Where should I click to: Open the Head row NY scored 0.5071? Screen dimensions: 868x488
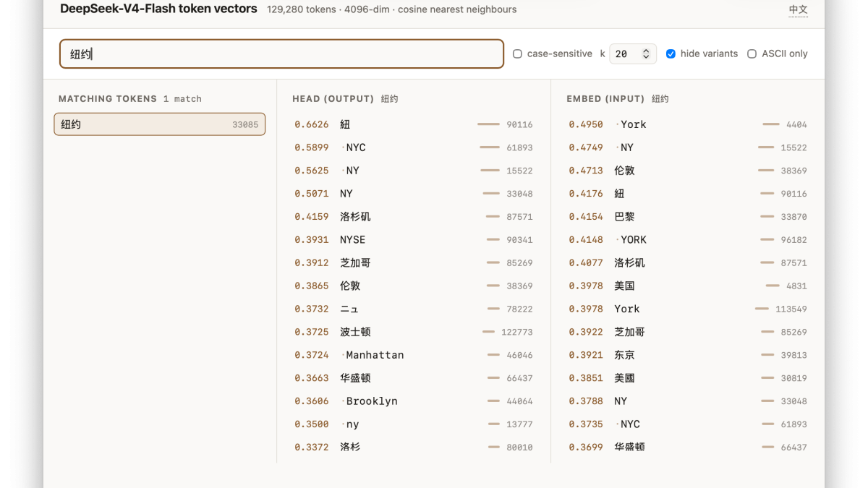pyautogui.click(x=414, y=194)
